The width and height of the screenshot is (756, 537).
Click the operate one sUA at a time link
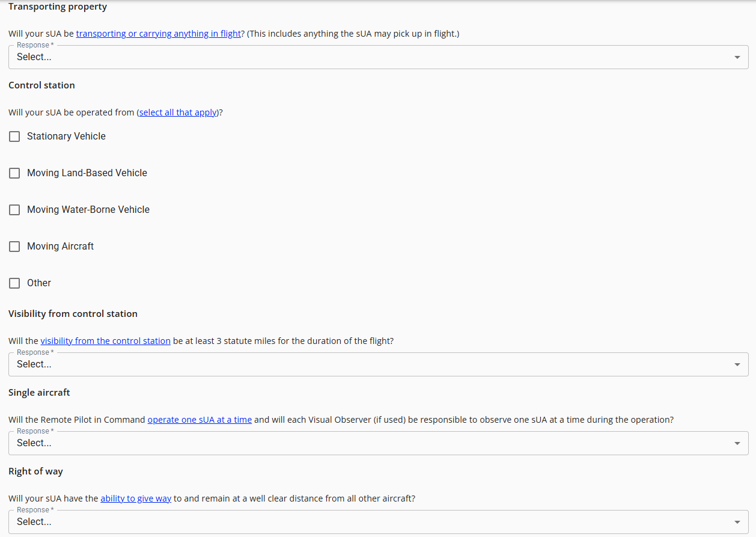199,419
